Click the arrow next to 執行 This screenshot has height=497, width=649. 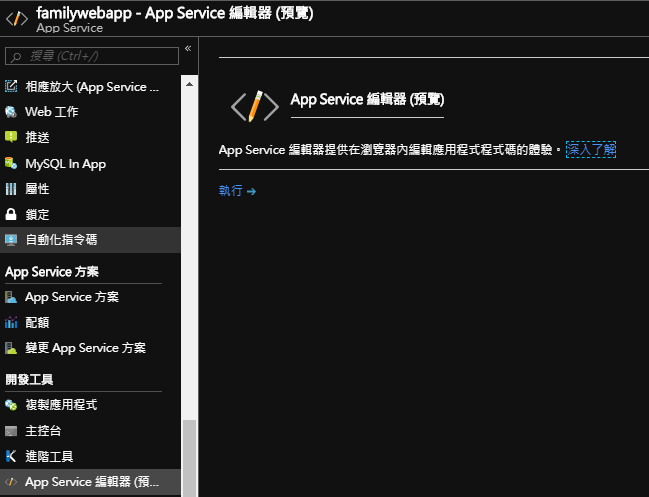[x=251, y=192]
